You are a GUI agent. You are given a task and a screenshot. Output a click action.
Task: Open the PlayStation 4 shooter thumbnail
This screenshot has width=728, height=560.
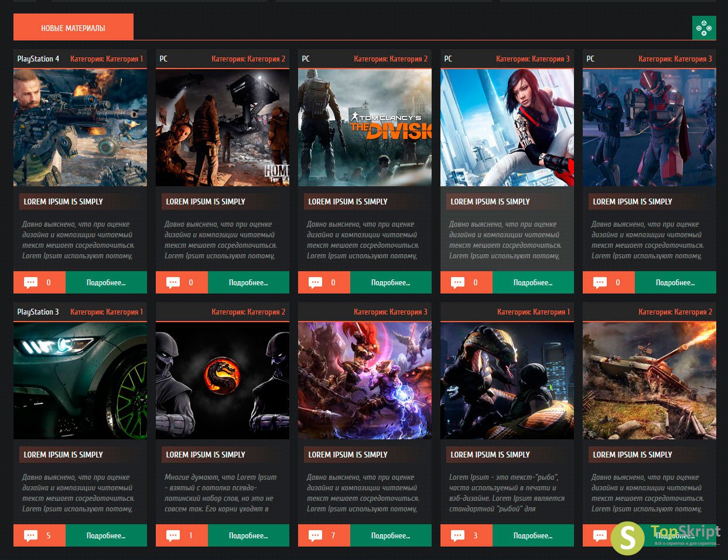tap(80, 128)
